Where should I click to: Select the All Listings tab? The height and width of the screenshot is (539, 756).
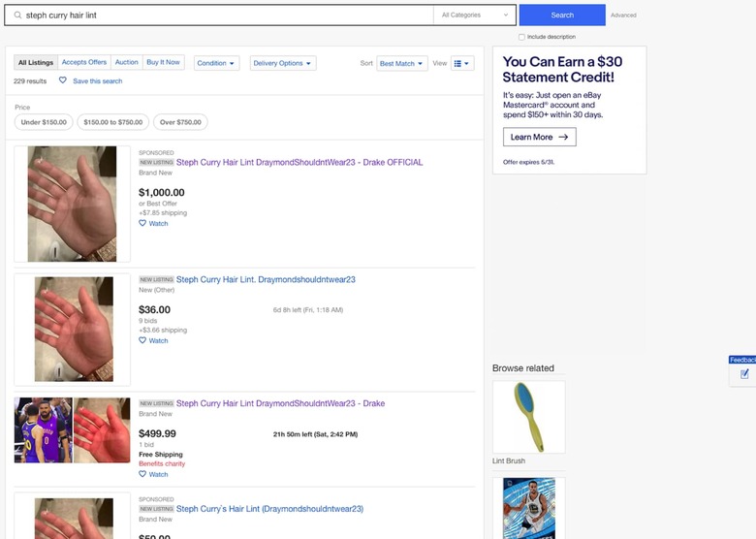[36, 62]
